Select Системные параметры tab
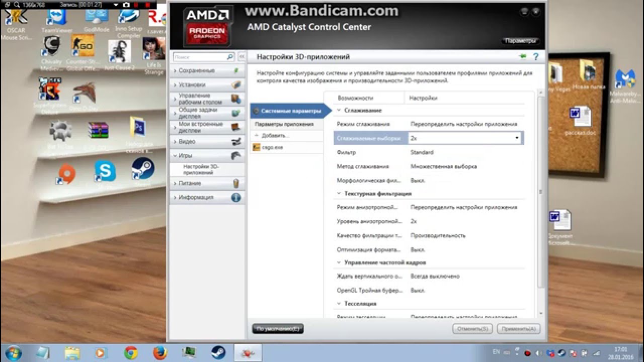Image resolution: width=644 pixels, height=362 pixels. pyautogui.click(x=290, y=111)
